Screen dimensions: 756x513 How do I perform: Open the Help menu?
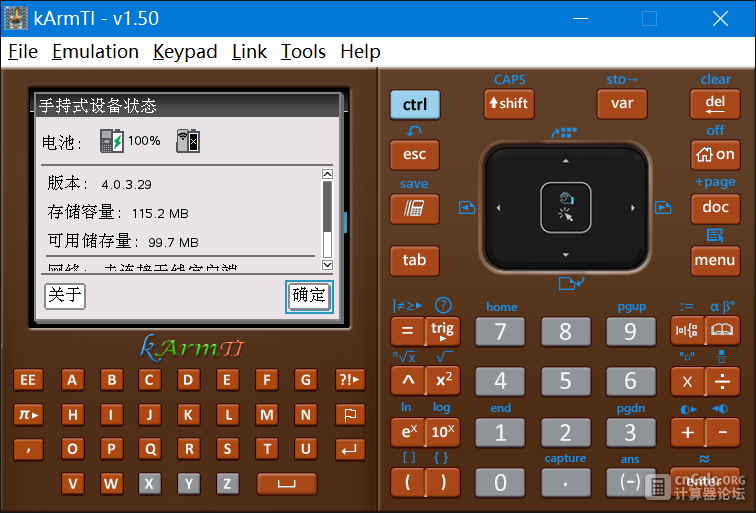(360, 52)
